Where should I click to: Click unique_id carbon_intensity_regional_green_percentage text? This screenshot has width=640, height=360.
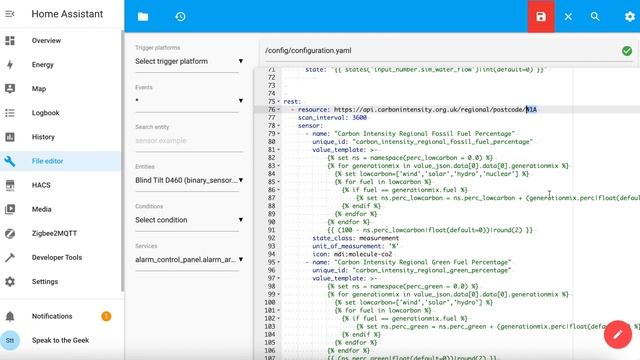pyautogui.click(x=431, y=270)
